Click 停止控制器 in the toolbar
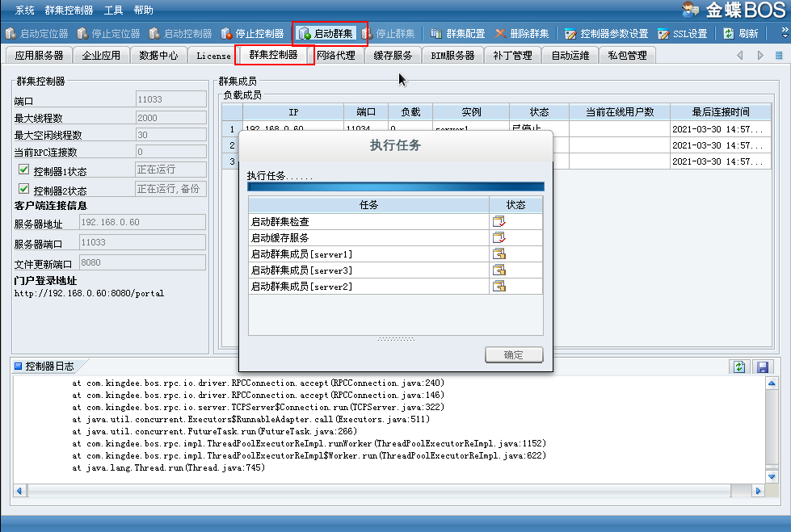The height and width of the screenshot is (532, 791). click(253, 33)
